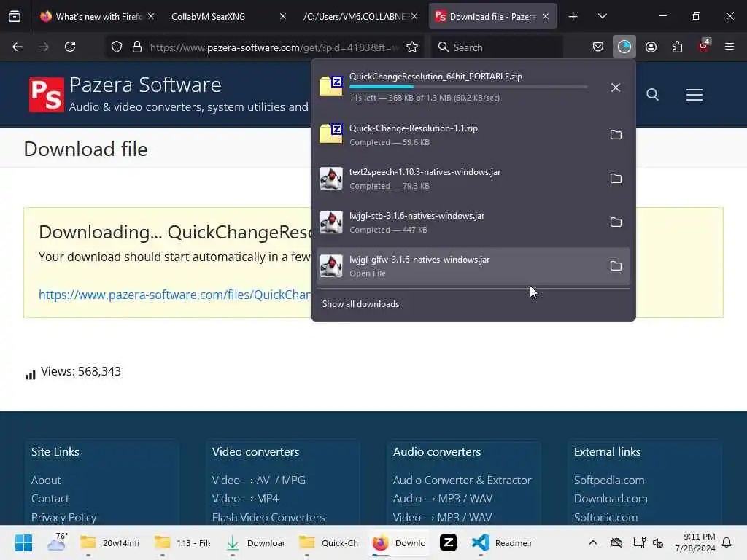The image size is (747, 560).
Task: Close the CollabVM SearXNG tab
Action: point(283,17)
